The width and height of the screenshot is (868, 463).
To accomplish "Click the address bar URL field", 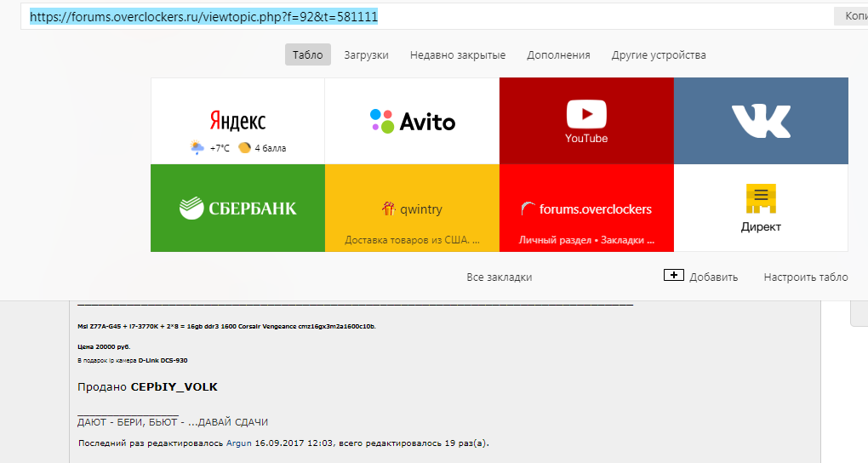I will 426,17.
